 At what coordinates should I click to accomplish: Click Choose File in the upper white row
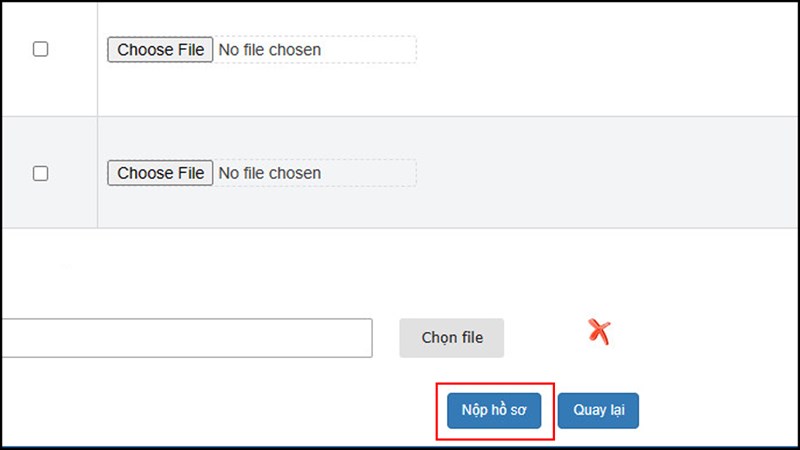160,49
